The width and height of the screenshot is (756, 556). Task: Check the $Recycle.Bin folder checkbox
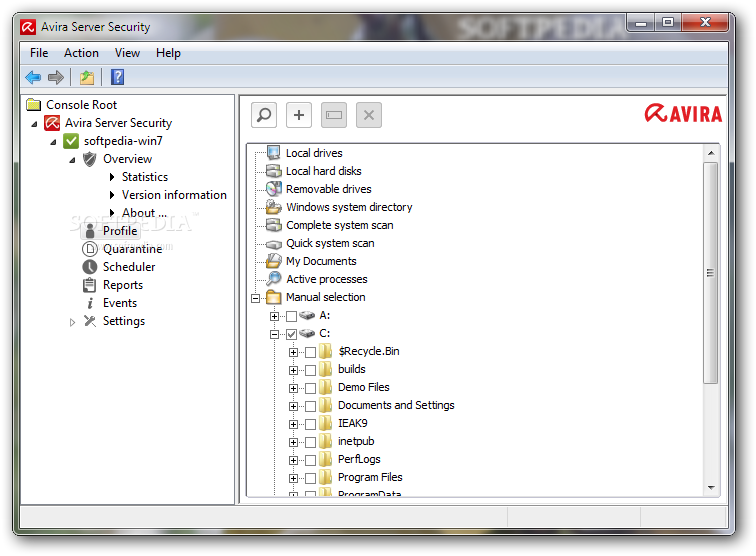tap(310, 353)
